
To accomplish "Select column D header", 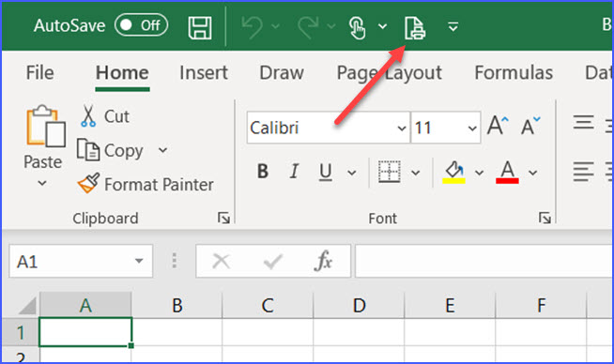I will (x=359, y=305).
